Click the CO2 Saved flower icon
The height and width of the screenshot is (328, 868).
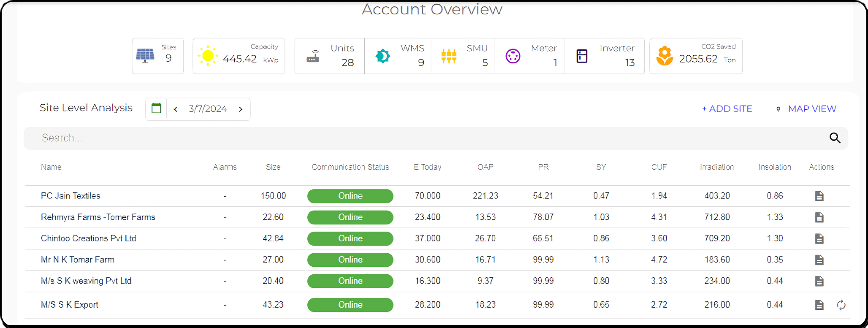[x=665, y=56]
